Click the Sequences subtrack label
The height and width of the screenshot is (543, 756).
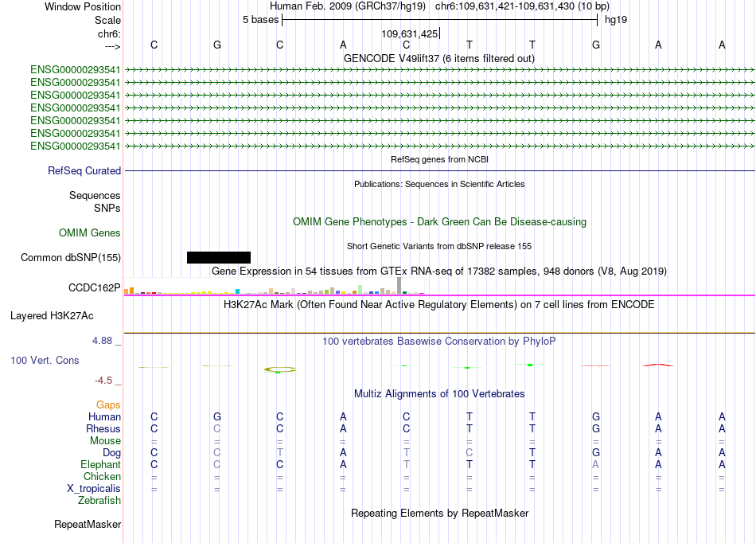(x=95, y=195)
